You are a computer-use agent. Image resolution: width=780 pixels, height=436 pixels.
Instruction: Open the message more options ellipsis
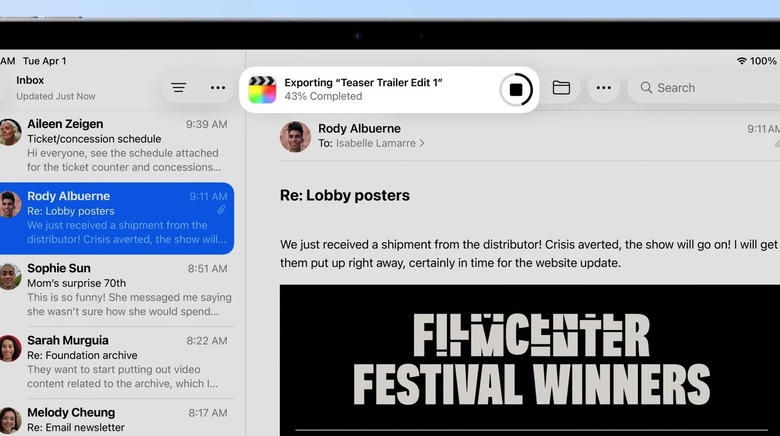click(603, 88)
